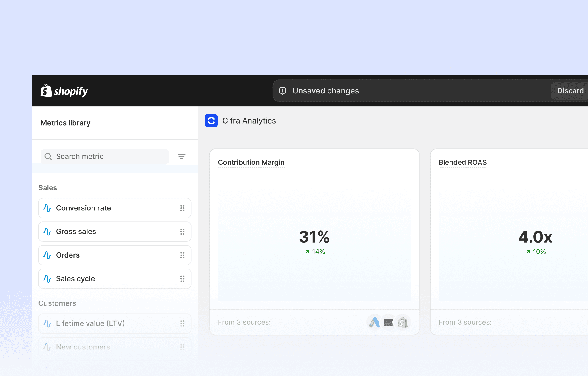
Task: Click the Klaviyo flag source icon
Action: pyautogui.click(x=388, y=322)
